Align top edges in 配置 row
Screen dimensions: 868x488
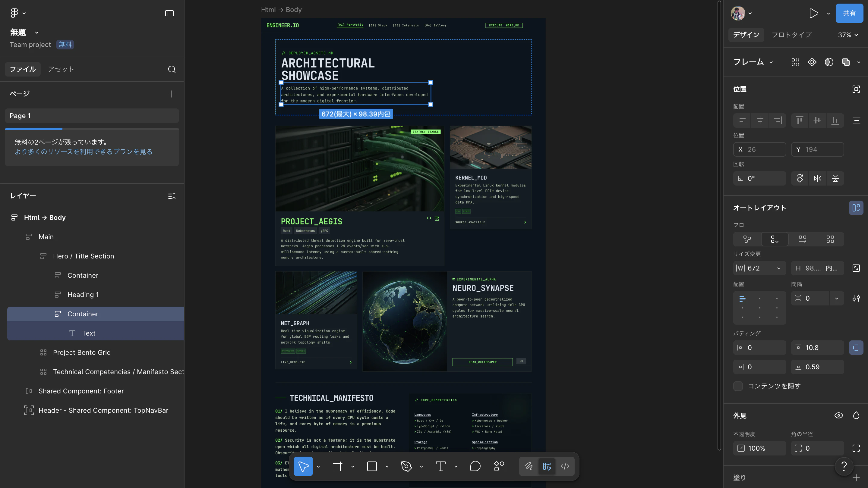pyautogui.click(x=800, y=120)
